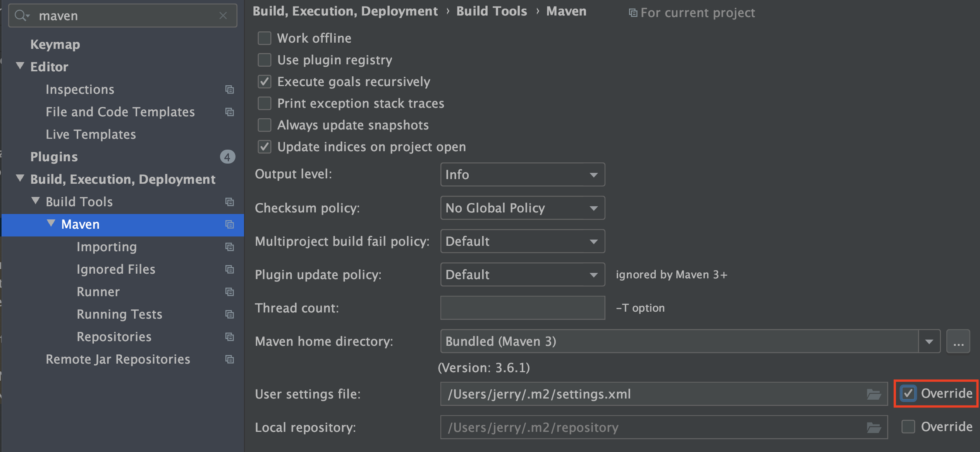Select Running Tests under Maven
Image resolution: width=980 pixels, height=452 pixels.
(x=120, y=314)
